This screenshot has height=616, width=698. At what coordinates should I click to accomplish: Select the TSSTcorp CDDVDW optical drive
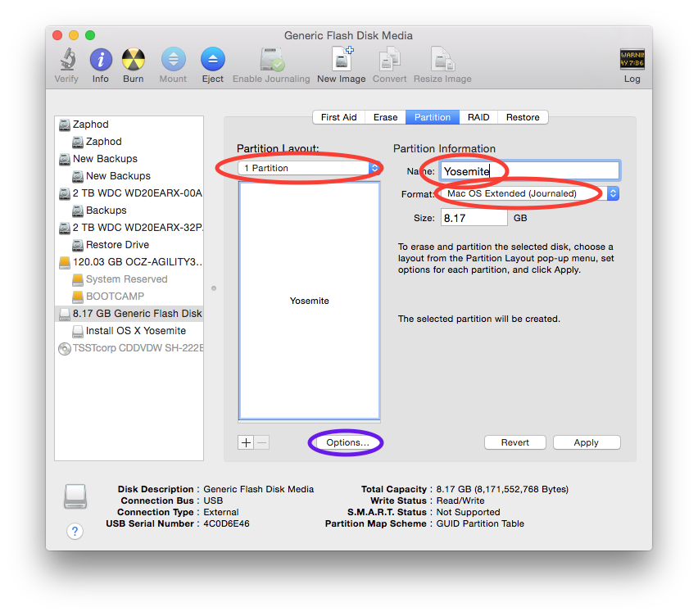click(x=129, y=348)
